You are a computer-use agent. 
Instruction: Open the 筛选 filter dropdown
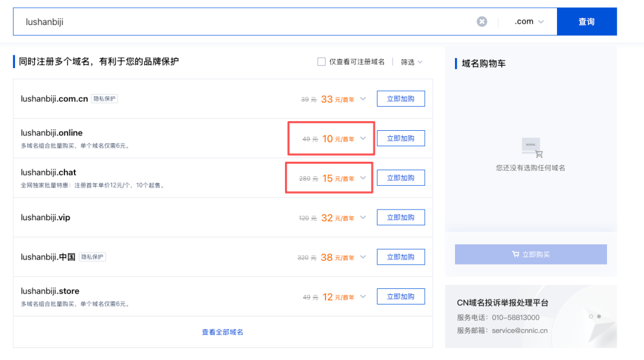tap(411, 61)
